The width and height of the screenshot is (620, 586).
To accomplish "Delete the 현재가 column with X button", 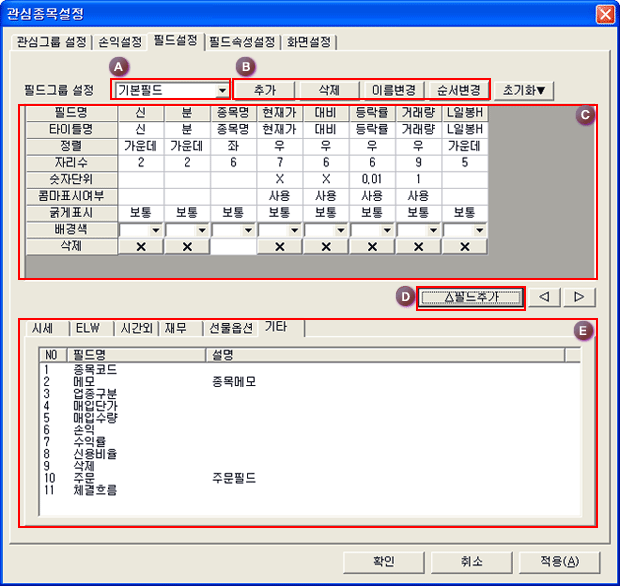I will (279, 246).
